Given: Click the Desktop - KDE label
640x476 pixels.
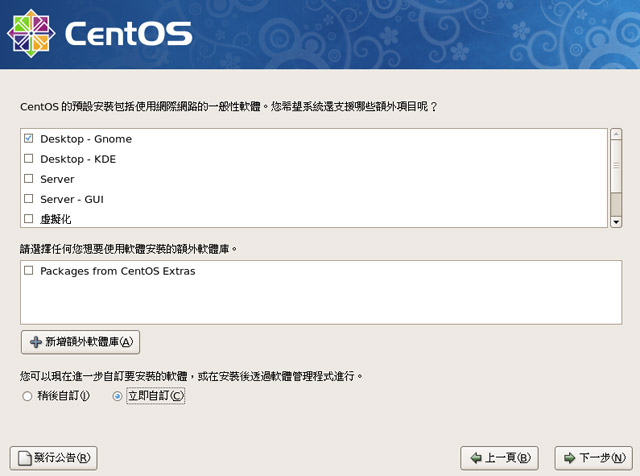Looking at the screenshot, I should point(78,159).
